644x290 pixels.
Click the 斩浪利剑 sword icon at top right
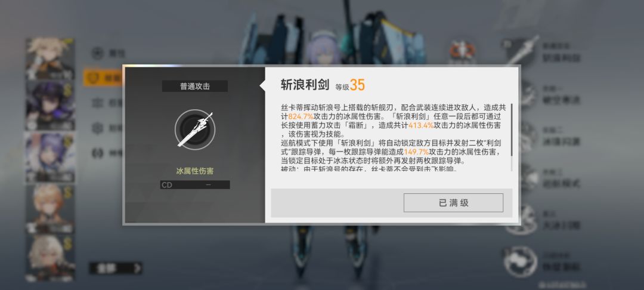521,51
